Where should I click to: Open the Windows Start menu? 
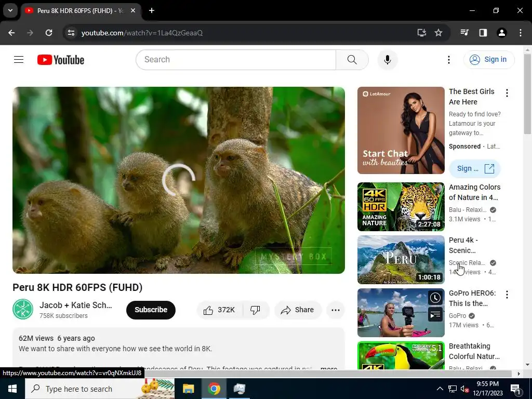click(12, 389)
